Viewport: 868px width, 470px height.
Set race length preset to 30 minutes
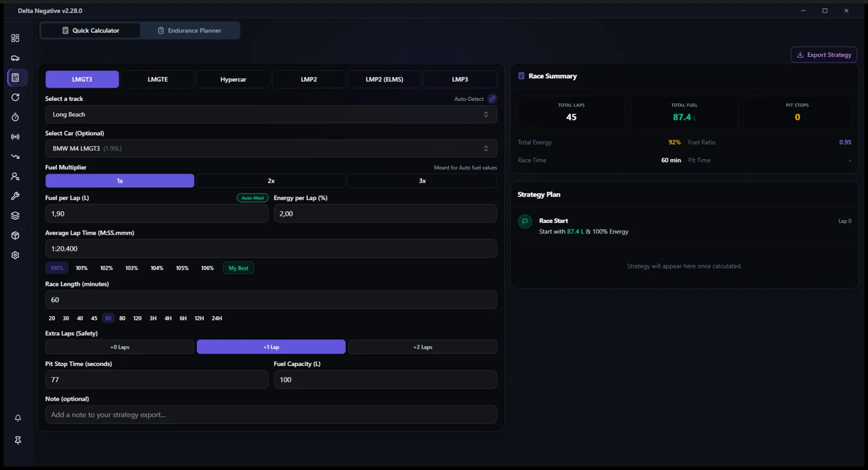(66, 319)
